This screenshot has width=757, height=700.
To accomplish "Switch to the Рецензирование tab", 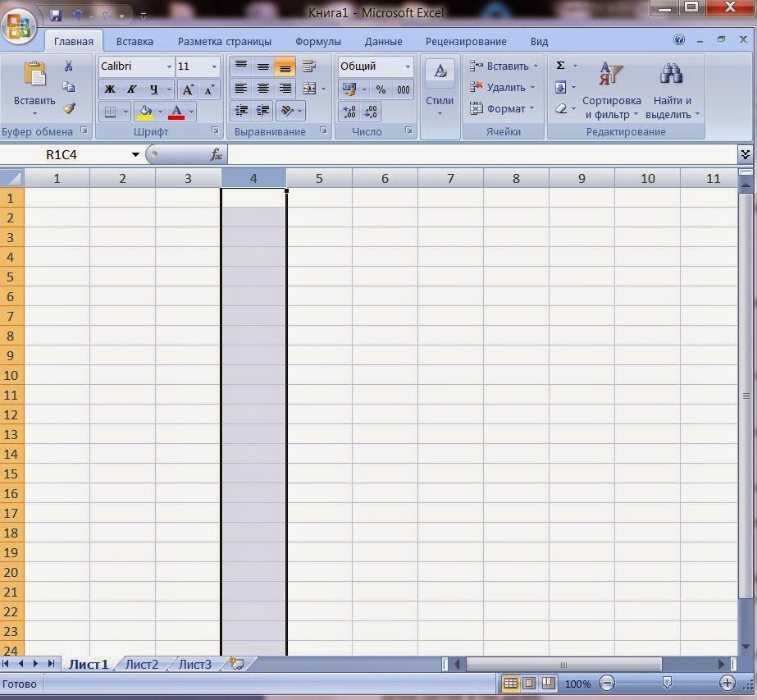I will pyautogui.click(x=466, y=42).
